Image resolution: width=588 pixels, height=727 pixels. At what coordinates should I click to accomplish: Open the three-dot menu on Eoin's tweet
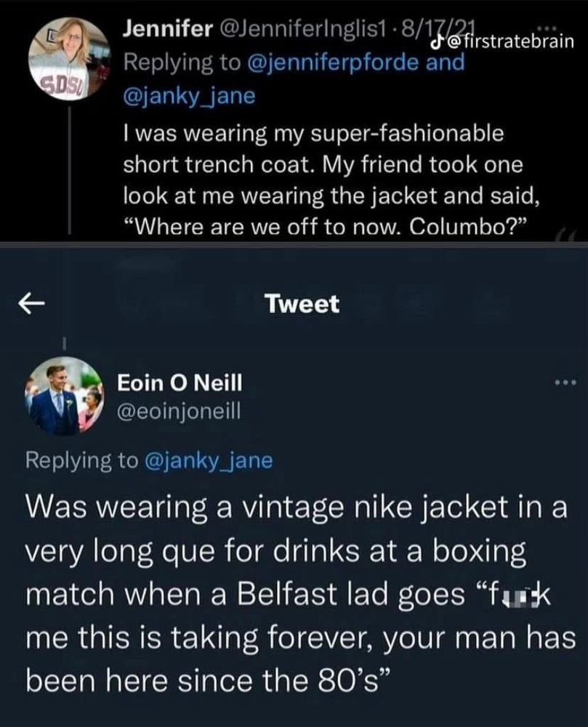[565, 381]
